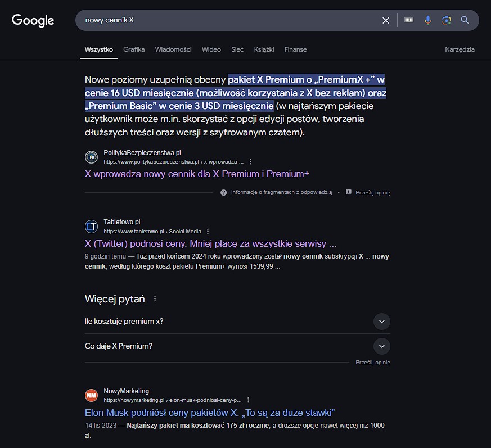Screen dimensions: 491x448
Task: Click the PolitykaBezpieczenstwa.pl site favicon
Action: coord(92,157)
